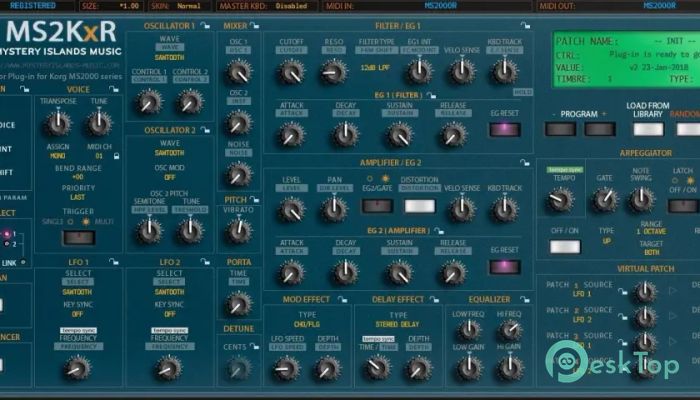
Task: Click the Pitch Vibrato knob
Action: click(x=237, y=231)
